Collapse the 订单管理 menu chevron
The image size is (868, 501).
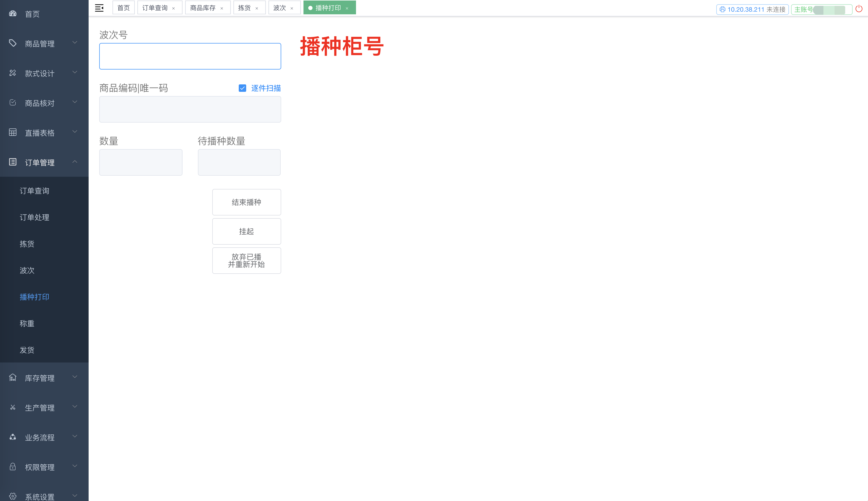point(75,162)
